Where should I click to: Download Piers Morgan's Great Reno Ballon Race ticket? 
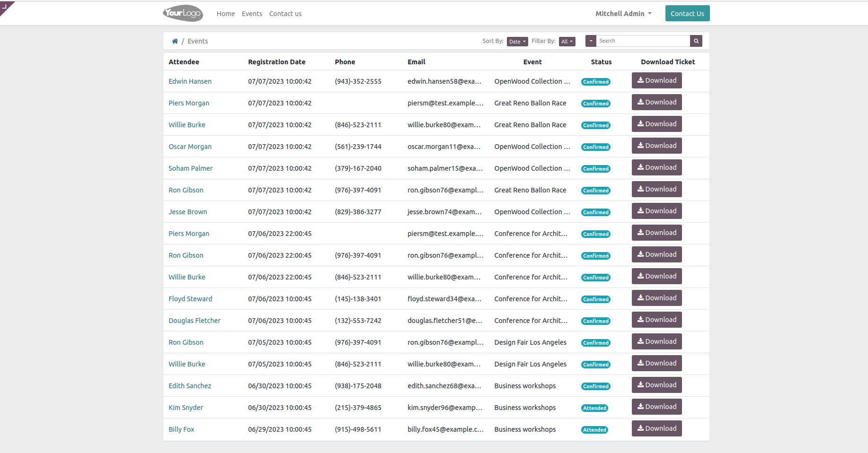pyautogui.click(x=656, y=102)
